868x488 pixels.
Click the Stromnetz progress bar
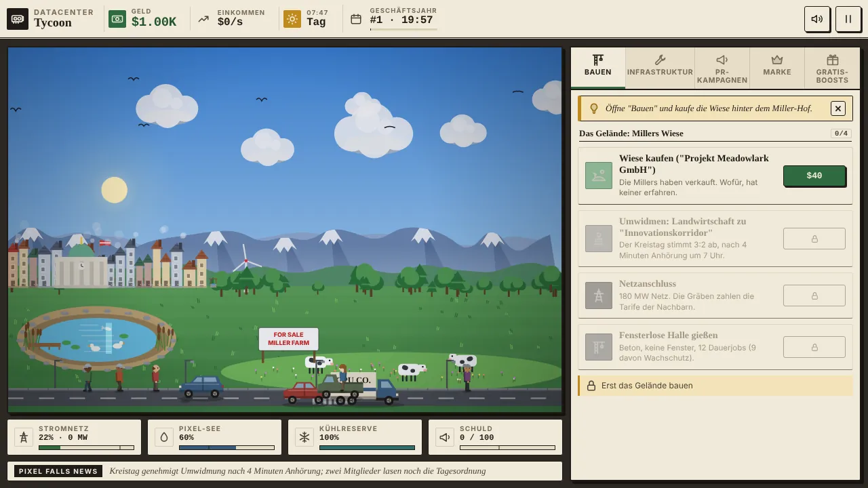86,447
